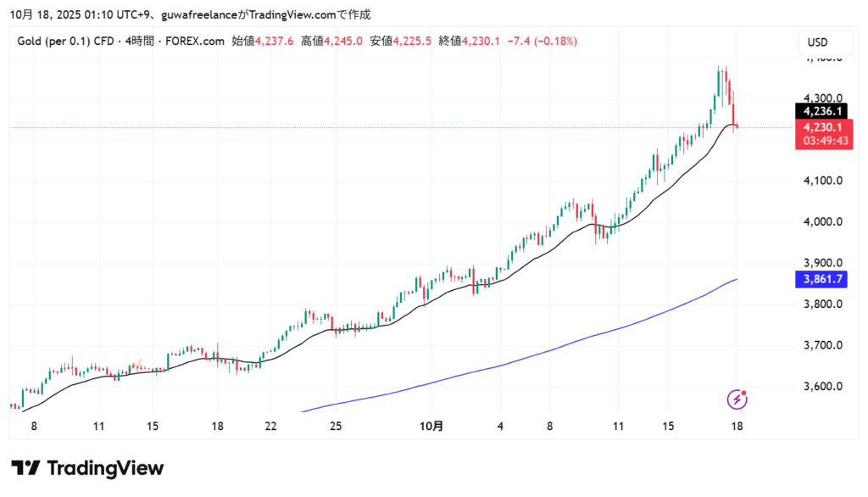Click the 25 date label on the time axis
Viewport: 868px width, 497px height.
(336, 427)
